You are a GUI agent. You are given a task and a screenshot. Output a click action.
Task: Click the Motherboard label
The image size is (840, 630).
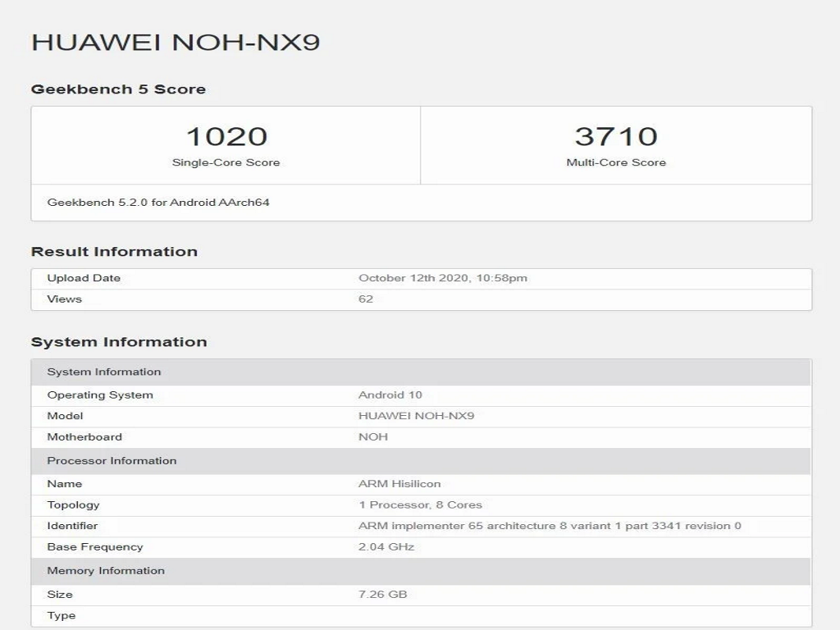point(84,436)
